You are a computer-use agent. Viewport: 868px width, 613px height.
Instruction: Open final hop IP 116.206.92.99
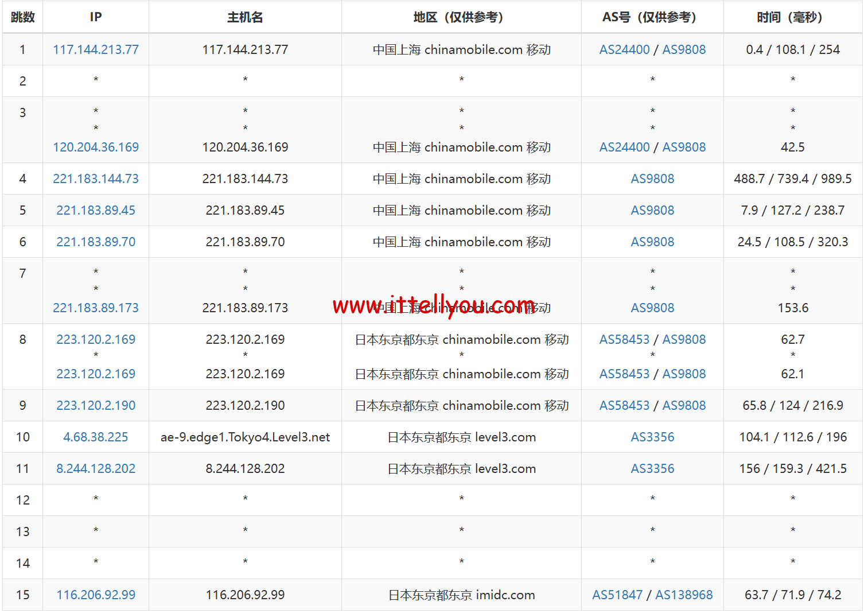coord(96,595)
